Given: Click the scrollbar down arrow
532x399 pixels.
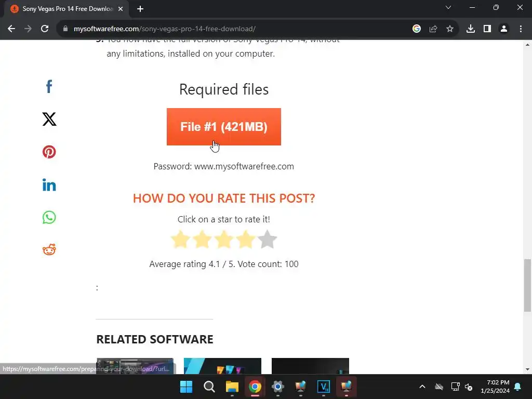Looking at the screenshot, I should pos(528,369).
